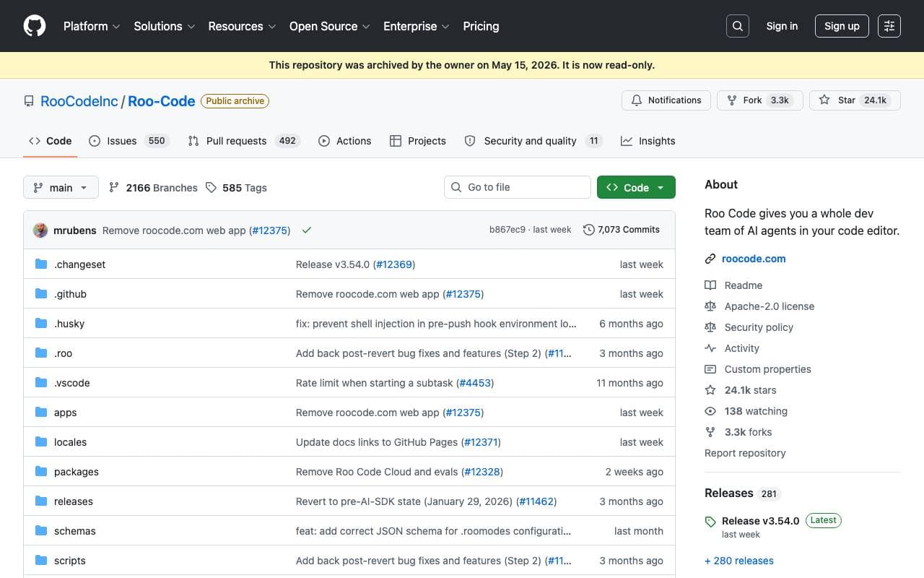
Task: View 2166 Branches
Action: [x=153, y=188]
